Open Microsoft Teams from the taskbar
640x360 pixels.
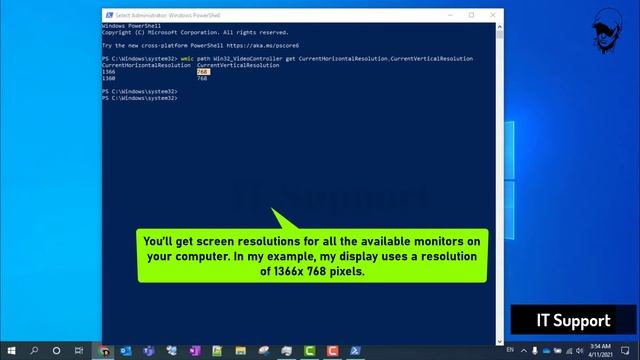(x=149, y=351)
